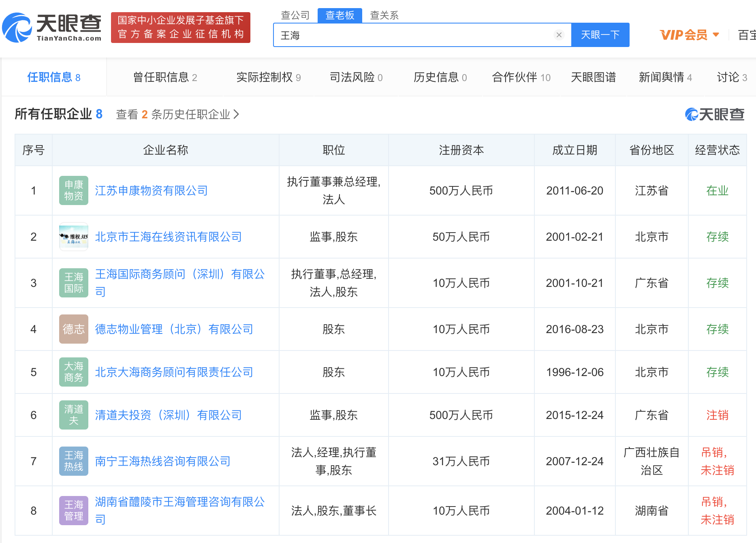Image resolution: width=756 pixels, height=543 pixels.
Task: Click the 王海国际 company logo icon
Action: coord(74,283)
